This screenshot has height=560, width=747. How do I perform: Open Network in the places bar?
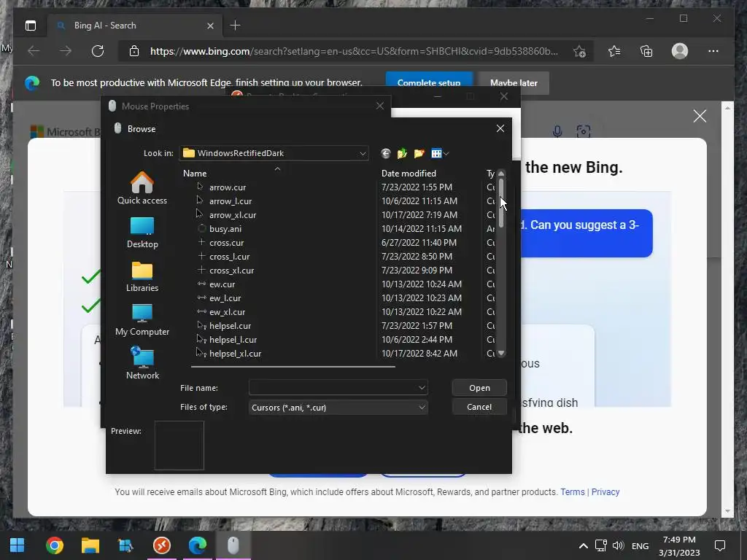(142, 363)
